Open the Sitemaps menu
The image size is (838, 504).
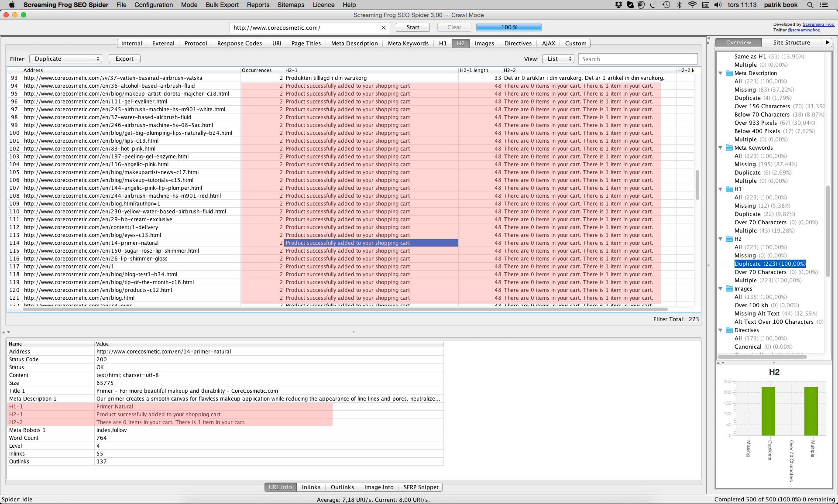tap(291, 5)
